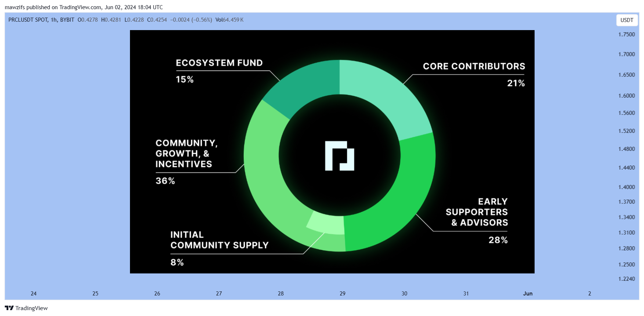This screenshot has height=316, width=644.
Task: Click the 15% percentage text
Action: tap(185, 80)
